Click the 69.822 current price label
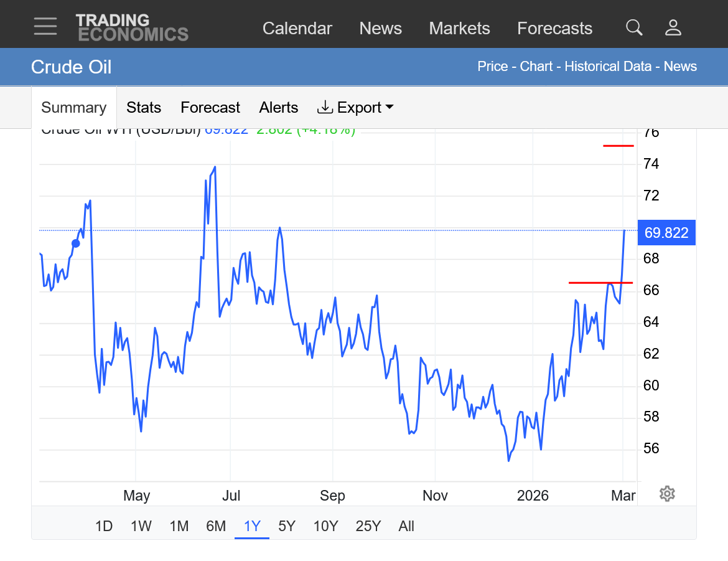This screenshot has height=561, width=728. [666, 233]
